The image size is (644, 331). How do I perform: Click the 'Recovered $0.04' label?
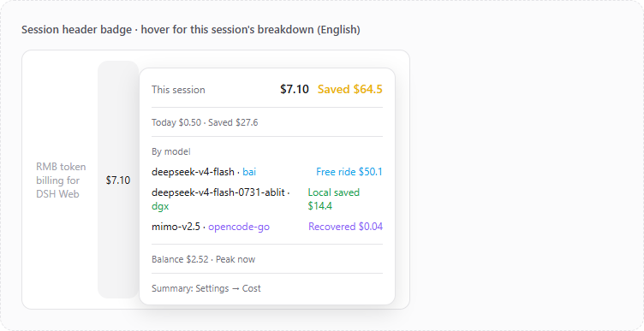point(345,227)
